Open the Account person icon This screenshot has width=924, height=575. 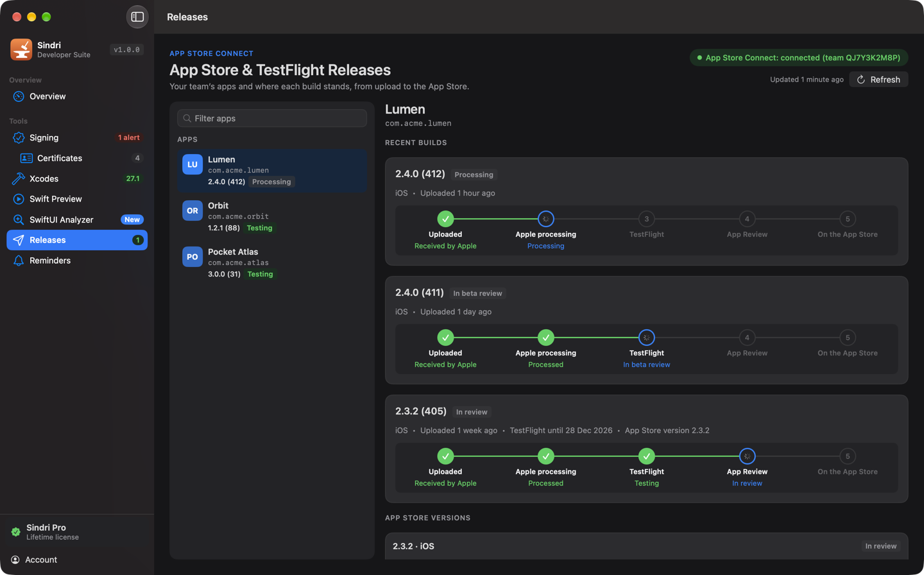15,560
